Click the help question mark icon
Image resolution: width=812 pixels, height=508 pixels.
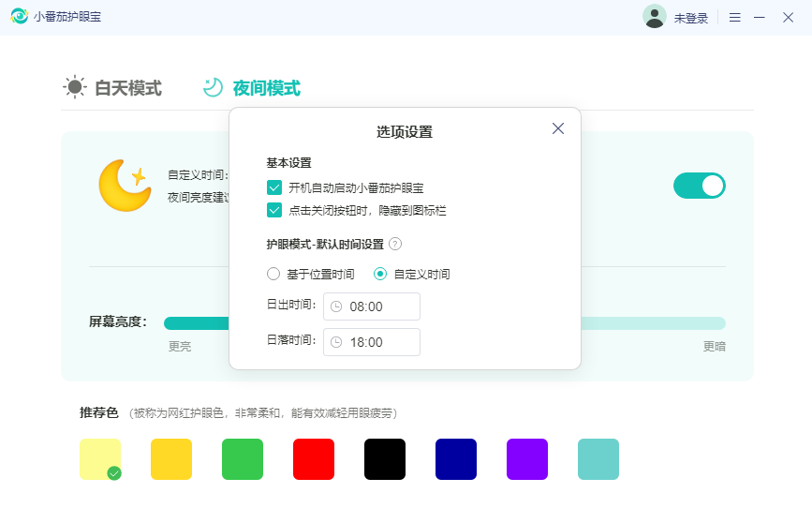point(395,244)
